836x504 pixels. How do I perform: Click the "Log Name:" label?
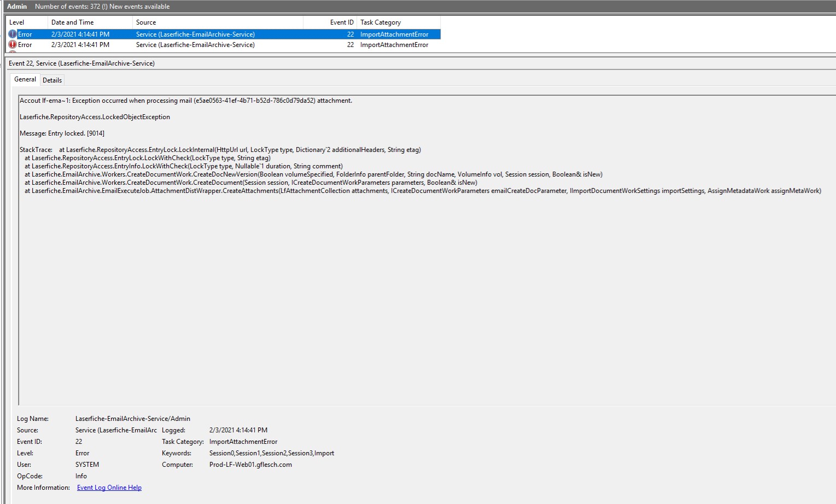(x=33, y=419)
